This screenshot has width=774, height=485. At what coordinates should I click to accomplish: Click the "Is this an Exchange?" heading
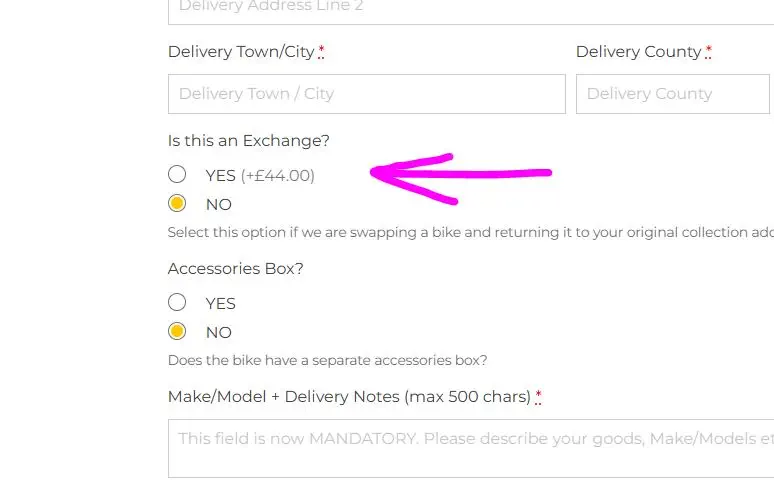(x=248, y=141)
